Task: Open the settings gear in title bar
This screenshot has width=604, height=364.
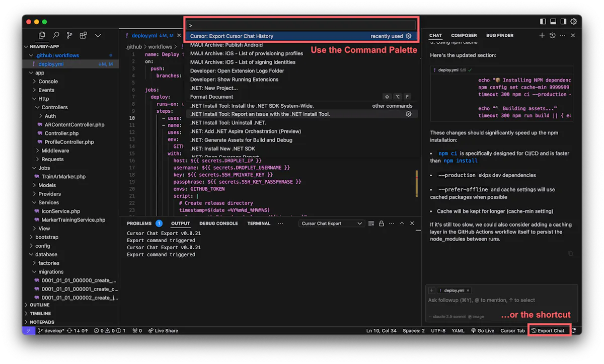Action: click(573, 22)
